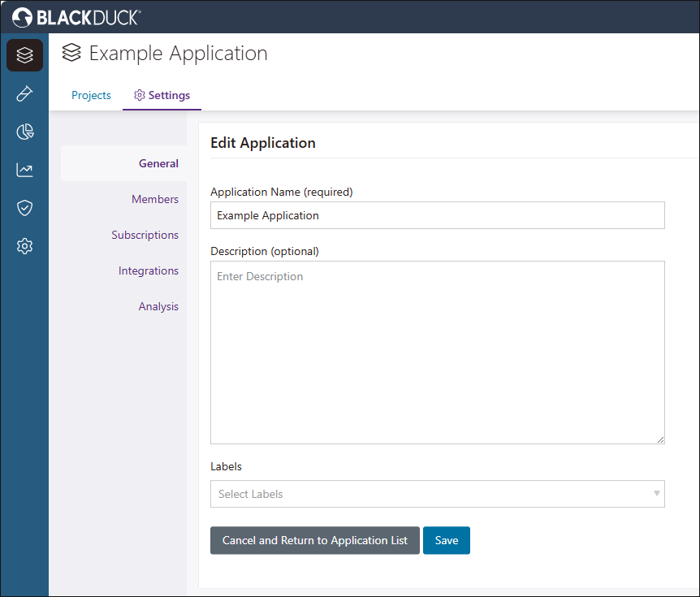Open the Members settings section
700x597 pixels.
pyautogui.click(x=155, y=199)
